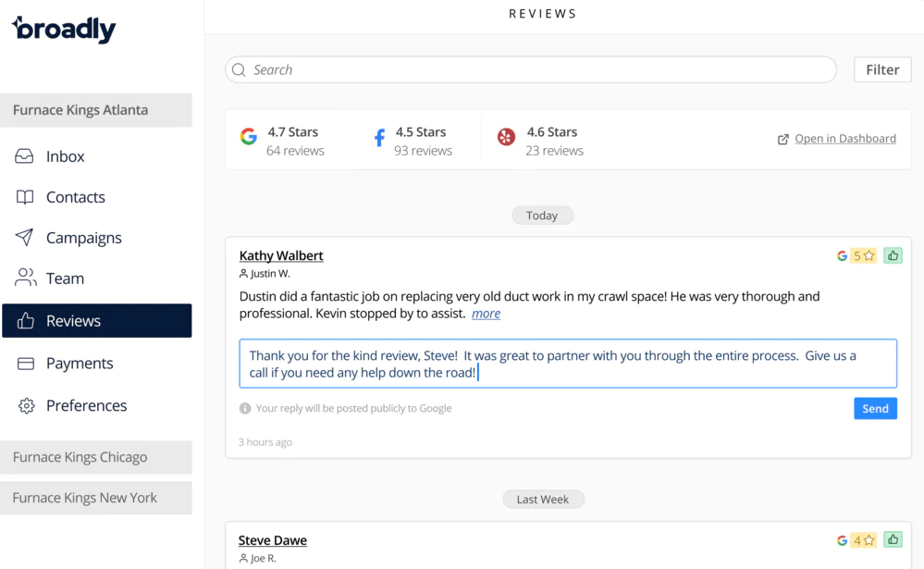Click the Campaigns paper plane icon
Screen dimensions: 924x569
[x=24, y=237]
